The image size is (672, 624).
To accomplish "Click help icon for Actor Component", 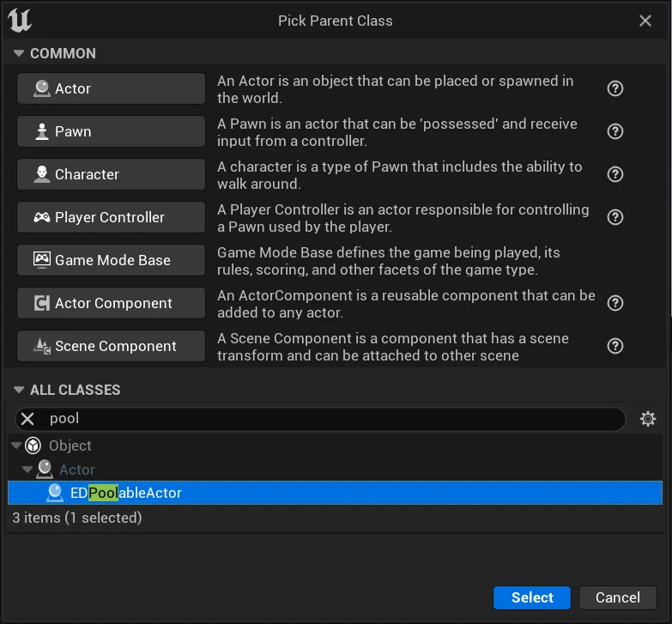I will click(614, 303).
